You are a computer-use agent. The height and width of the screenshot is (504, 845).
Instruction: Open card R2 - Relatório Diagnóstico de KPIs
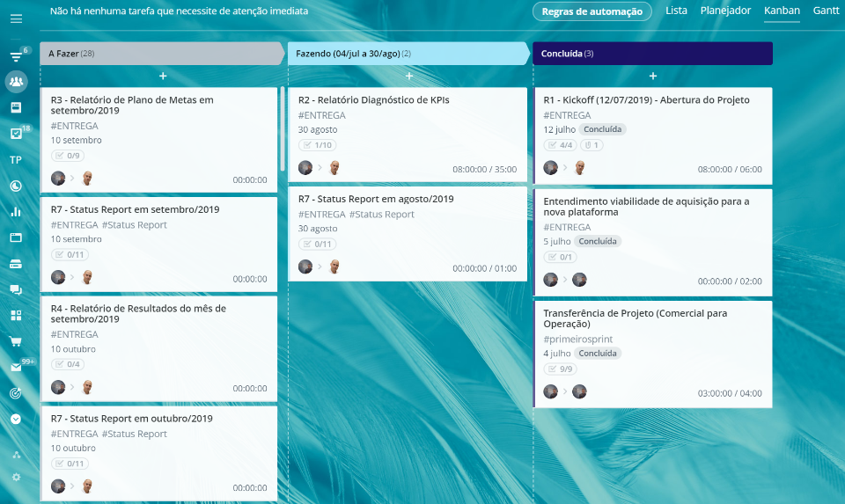408,135
